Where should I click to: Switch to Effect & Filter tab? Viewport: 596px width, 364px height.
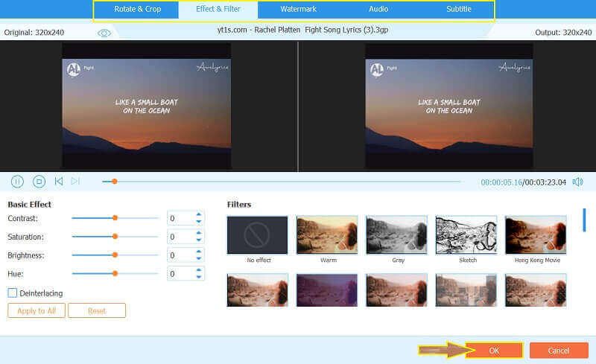tap(218, 9)
